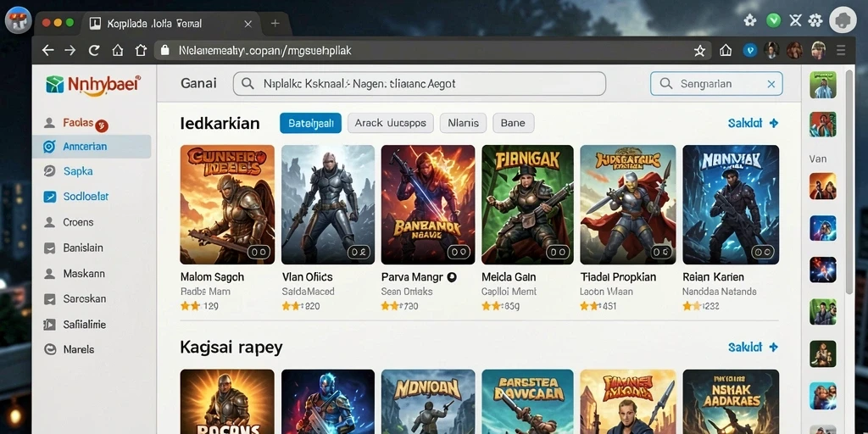868x434 pixels.
Task: Select the Arack Jucapps filter tab
Action: pyautogui.click(x=390, y=123)
